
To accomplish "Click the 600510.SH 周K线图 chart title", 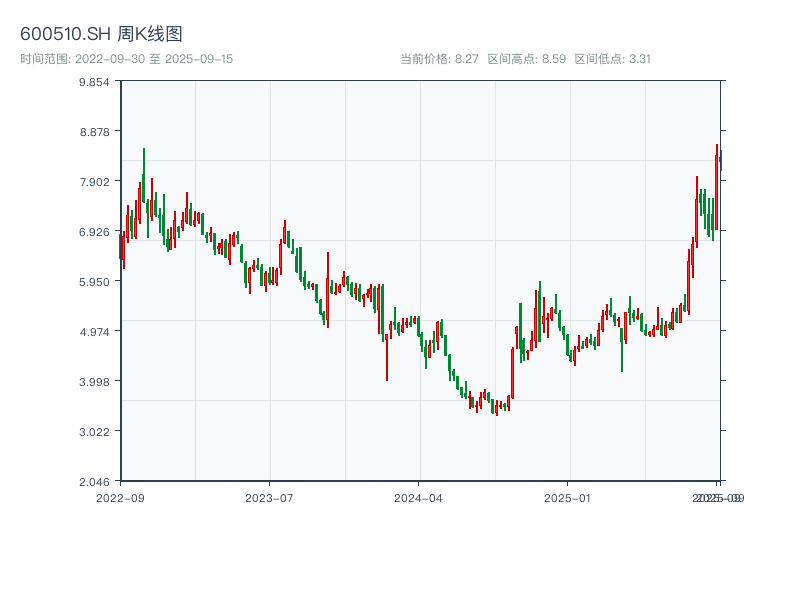I will tap(101, 35).
